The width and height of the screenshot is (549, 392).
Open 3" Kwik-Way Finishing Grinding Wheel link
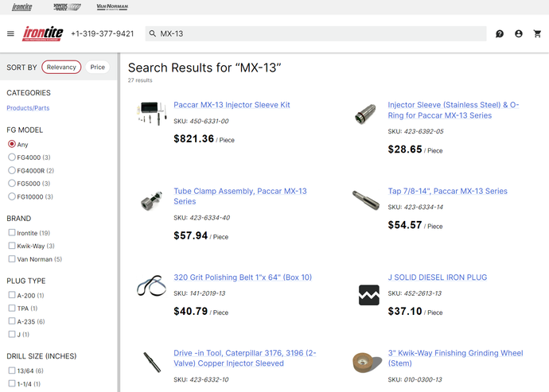pos(456,358)
